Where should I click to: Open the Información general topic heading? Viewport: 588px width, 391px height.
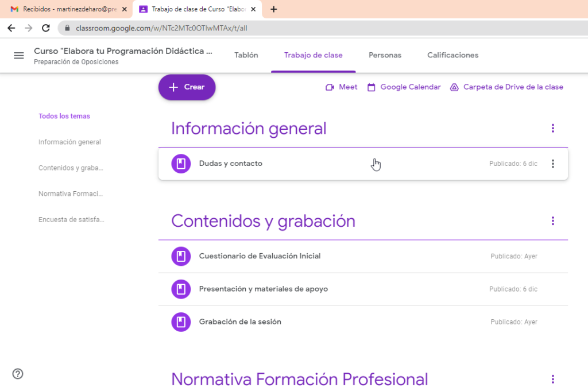pos(249,129)
